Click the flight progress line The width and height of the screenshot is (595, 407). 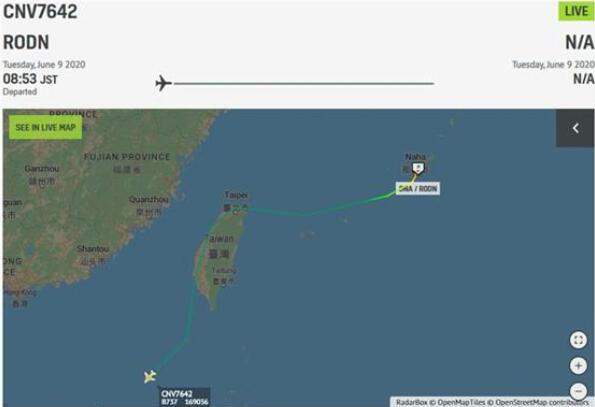click(304, 83)
